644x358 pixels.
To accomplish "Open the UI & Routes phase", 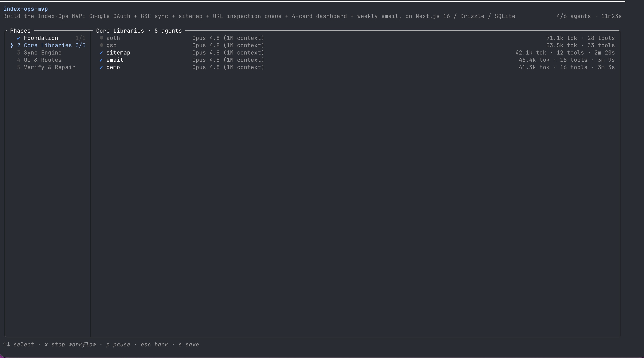I will click(x=48, y=60).
